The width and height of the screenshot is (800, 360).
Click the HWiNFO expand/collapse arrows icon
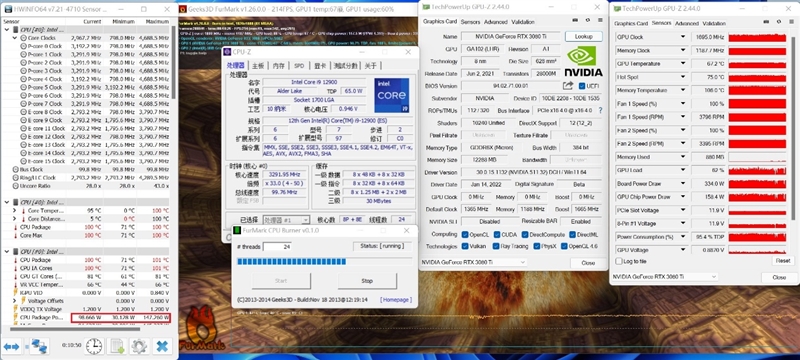(x=11, y=347)
